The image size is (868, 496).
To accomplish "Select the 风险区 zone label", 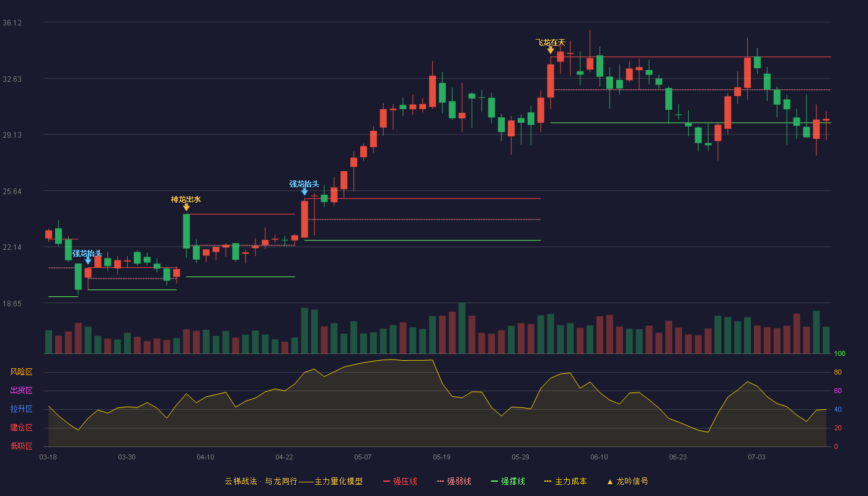I will (21, 372).
